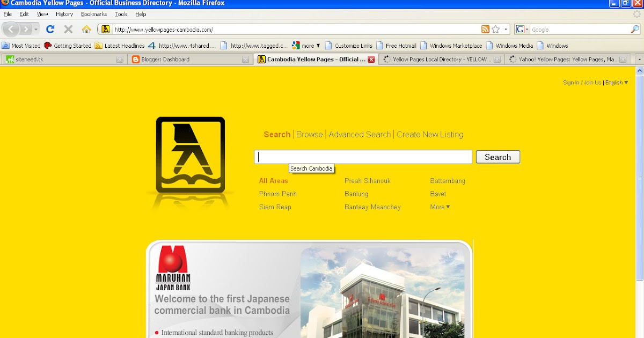The width and height of the screenshot is (644, 338).
Task: Open the list all tabs dropdown
Action: 639,59
